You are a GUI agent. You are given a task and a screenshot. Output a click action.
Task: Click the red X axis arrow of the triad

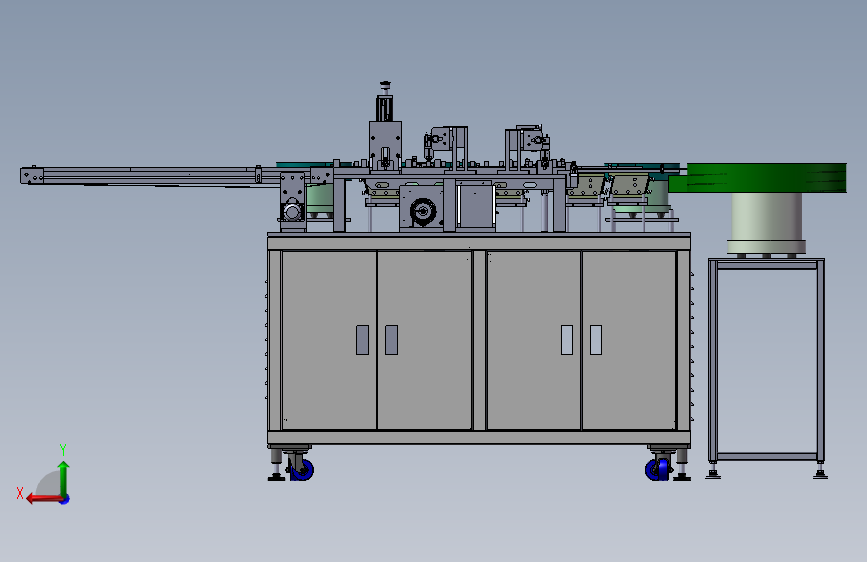[x=44, y=499]
